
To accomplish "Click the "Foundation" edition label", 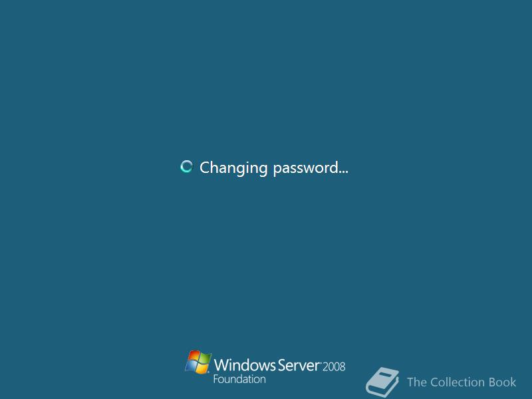I will coord(239,379).
